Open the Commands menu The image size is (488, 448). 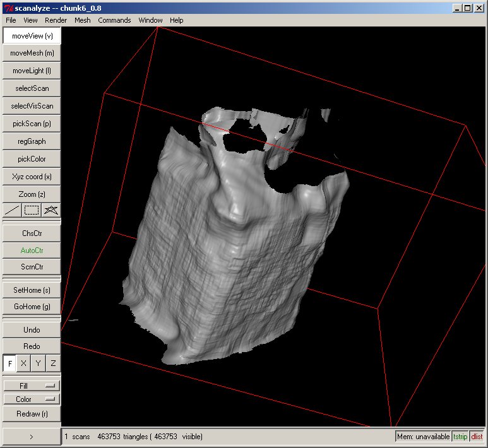(114, 20)
